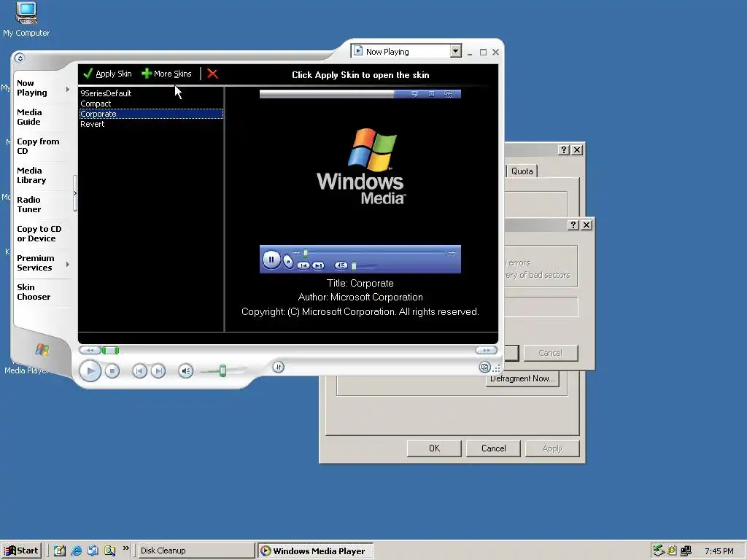Switch to skin mode button
Image resolution: width=747 pixels, height=560 pixels.
[x=484, y=367]
